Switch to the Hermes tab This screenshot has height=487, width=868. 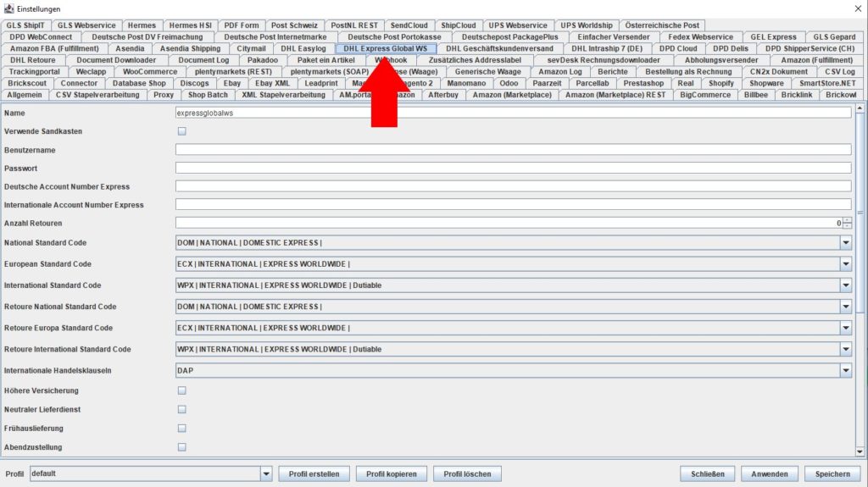(x=142, y=25)
